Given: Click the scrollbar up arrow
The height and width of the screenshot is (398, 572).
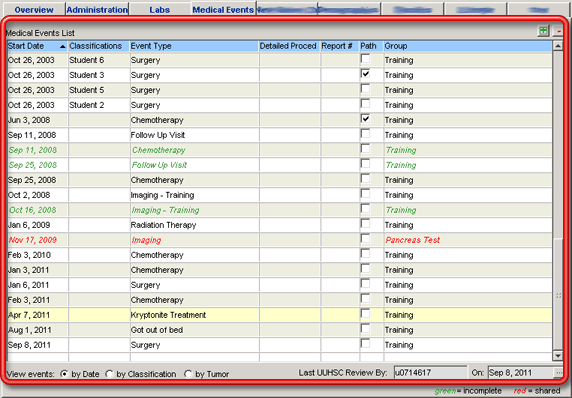Looking at the screenshot, I should pyautogui.click(x=557, y=46).
